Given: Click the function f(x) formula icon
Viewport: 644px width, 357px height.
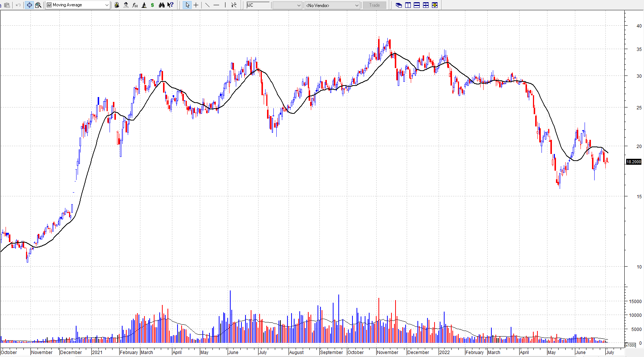Looking at the screenshot, I should [x=135, y=5].
